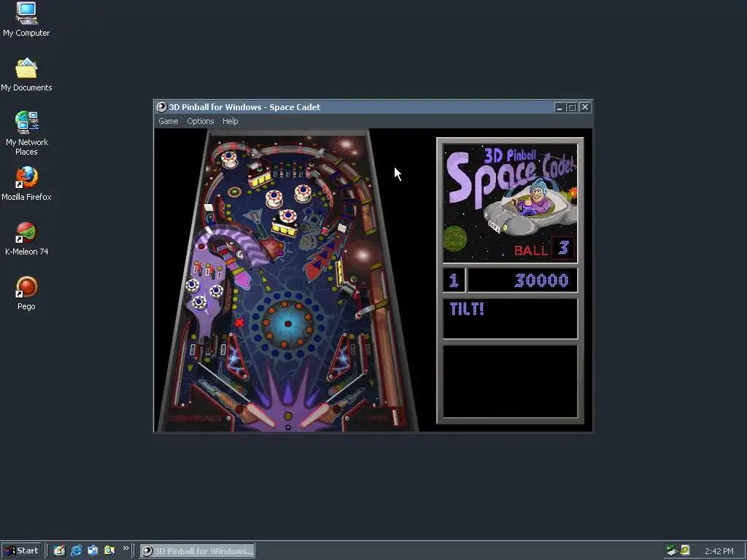The image size is (747, 560).
Task: Select the Mozilla Firefox shortcut
Action: click(26, 184)
